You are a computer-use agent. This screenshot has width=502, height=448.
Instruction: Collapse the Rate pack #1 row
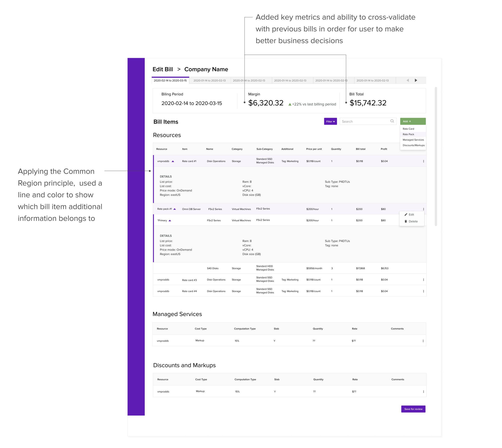point(175,209)
